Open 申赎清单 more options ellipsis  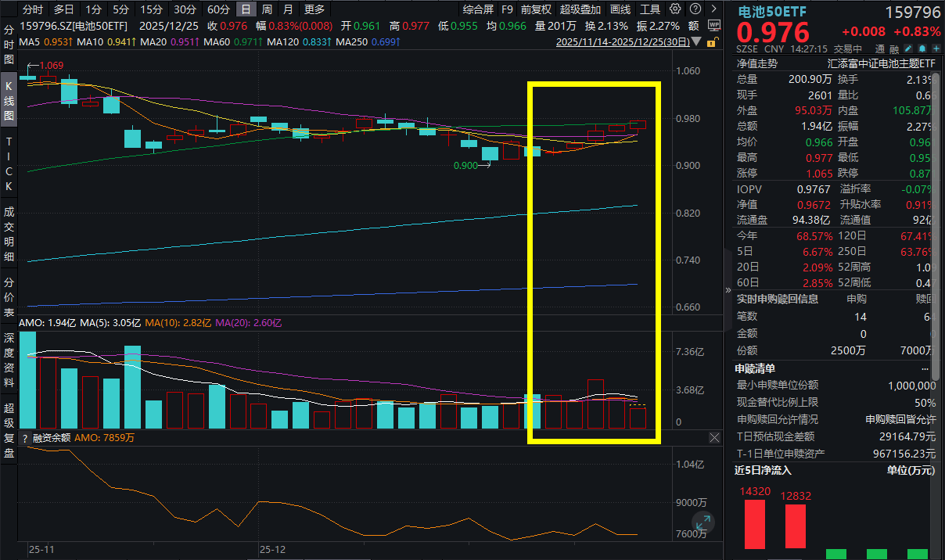point(925,368)
